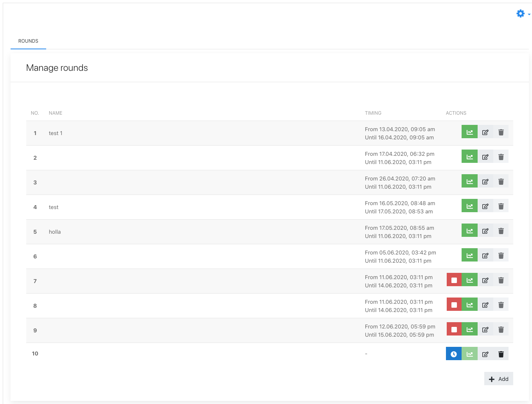Delete round 1 test 1
This screenshot has width=532, height=404.
(501, 132)
